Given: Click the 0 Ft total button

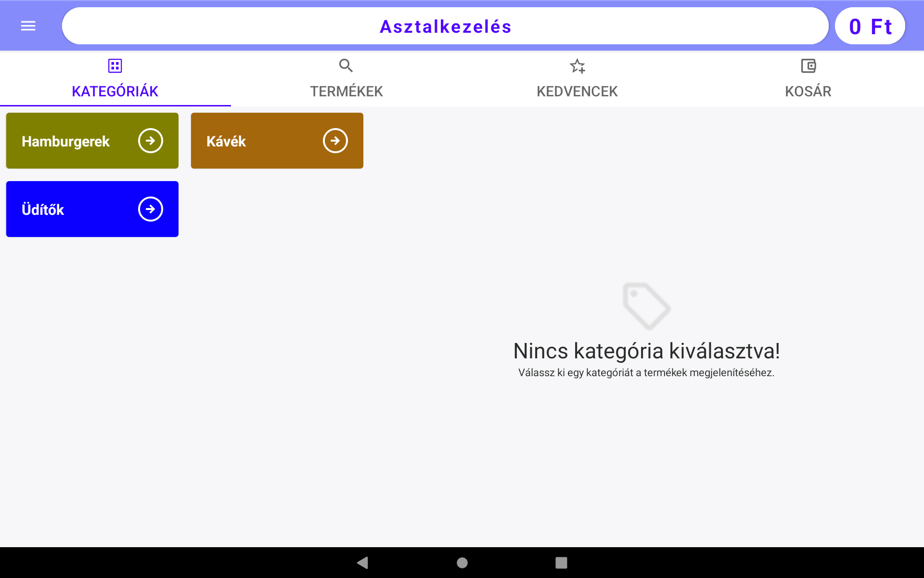Looking at the screenshot, I should tap(870, 26).
